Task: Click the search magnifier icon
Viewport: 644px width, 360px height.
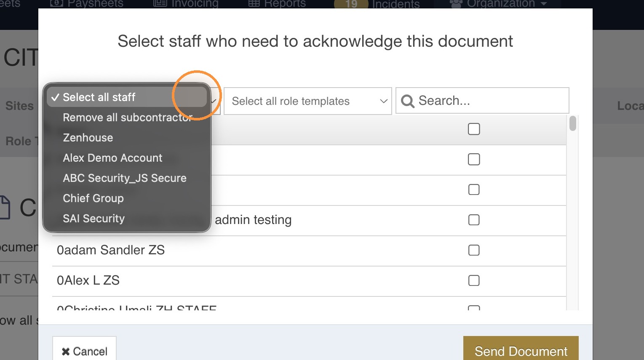Action: click(407, 101)
